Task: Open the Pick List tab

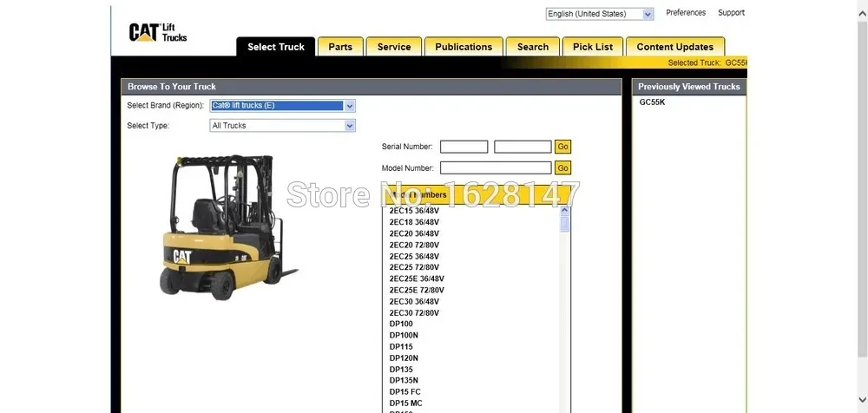Action: (592, 47)
